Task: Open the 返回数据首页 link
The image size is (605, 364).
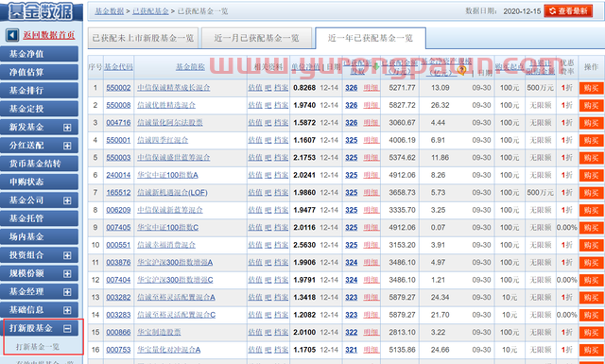Action: (48, 35)
